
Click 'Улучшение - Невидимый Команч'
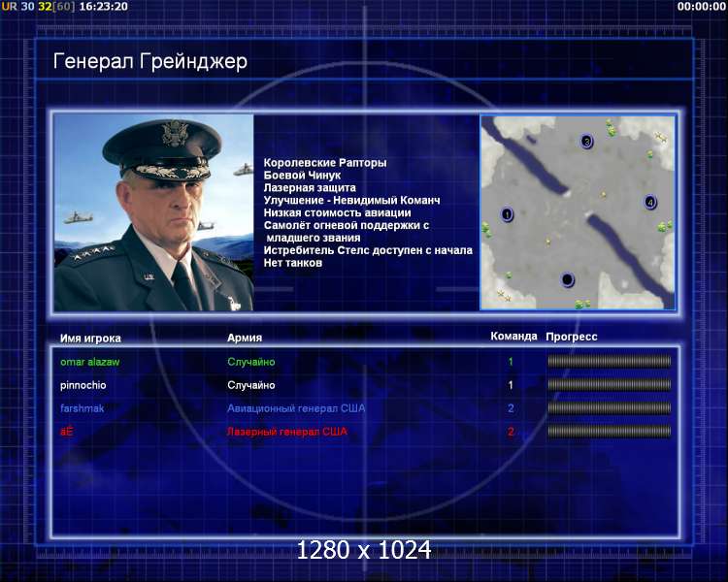352,200
